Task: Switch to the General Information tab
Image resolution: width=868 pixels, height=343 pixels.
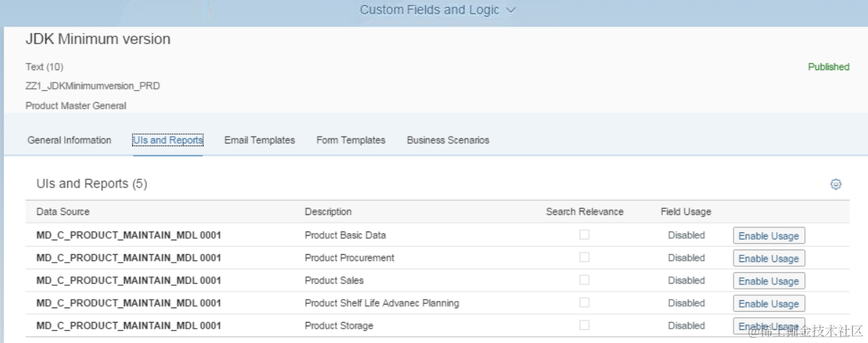Action: point(69,140)
